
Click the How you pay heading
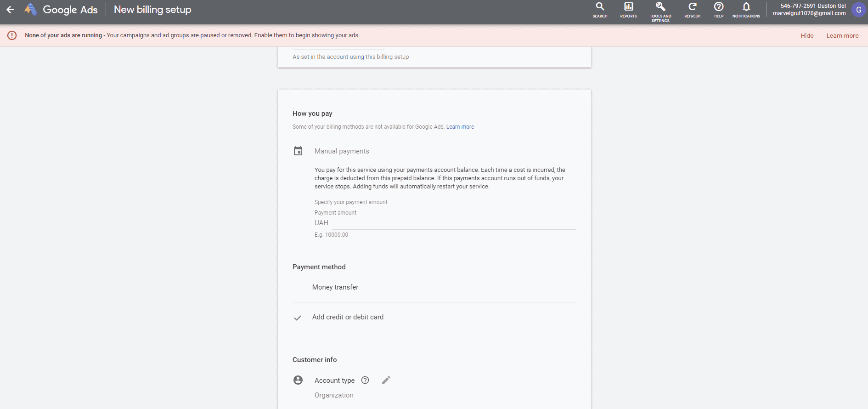pos(312,114)
